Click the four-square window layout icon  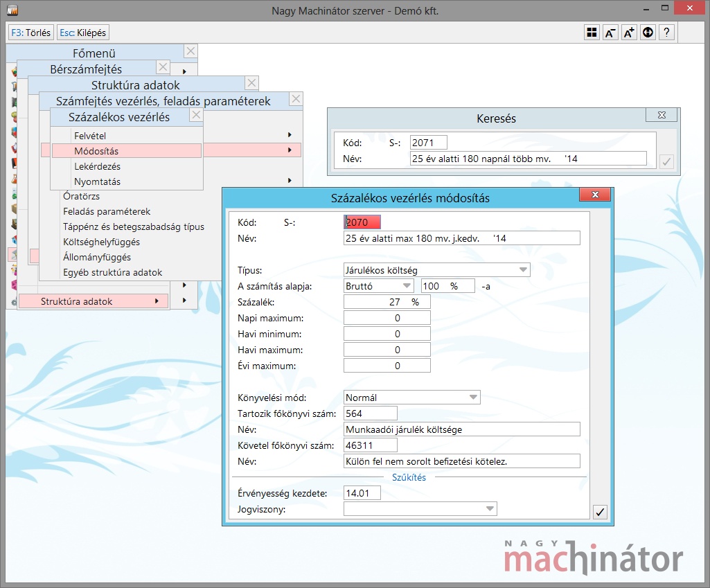tap(592, 33)
